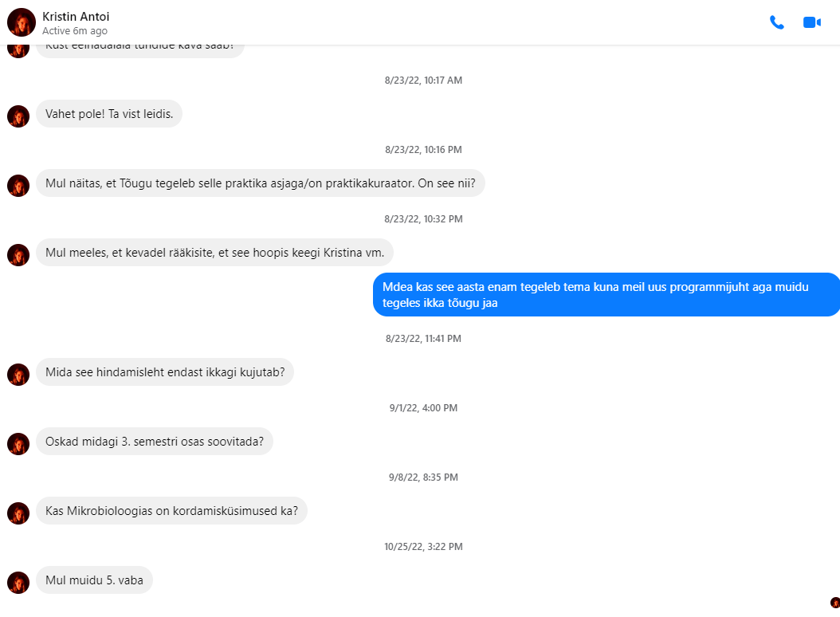Click avatar beside 'Mul näitas, et Tõugu' message

pos(18,186)
